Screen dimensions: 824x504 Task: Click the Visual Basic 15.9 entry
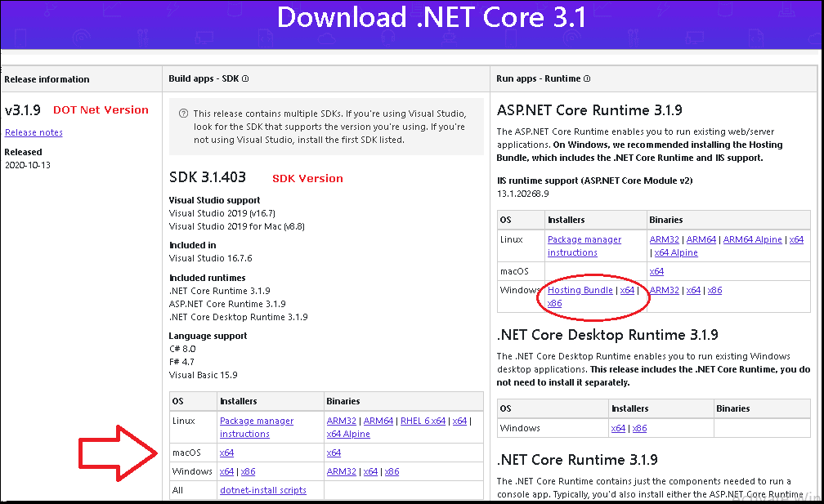[204, 376]
